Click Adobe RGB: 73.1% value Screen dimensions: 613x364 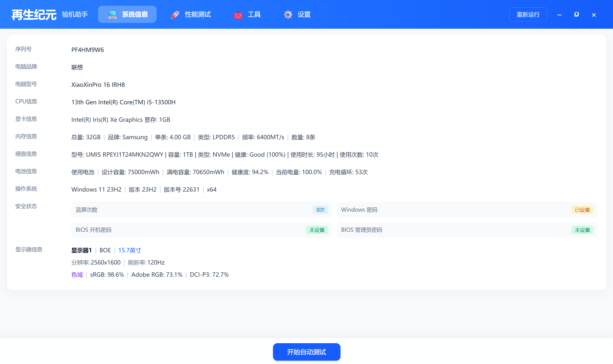[157, 275]
